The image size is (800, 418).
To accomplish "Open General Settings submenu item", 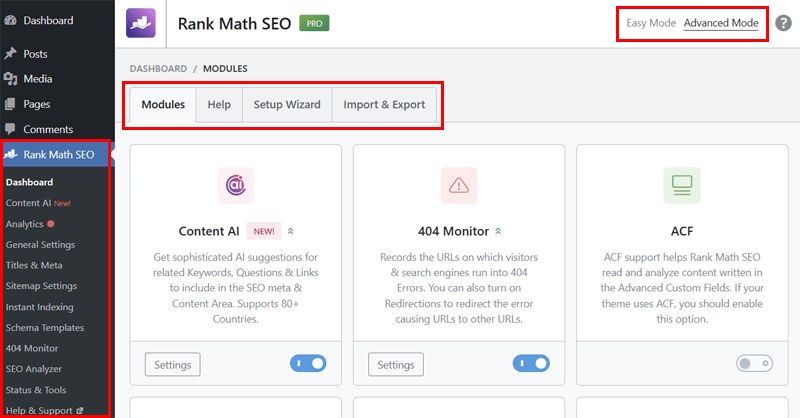I will tap(40, 244).
